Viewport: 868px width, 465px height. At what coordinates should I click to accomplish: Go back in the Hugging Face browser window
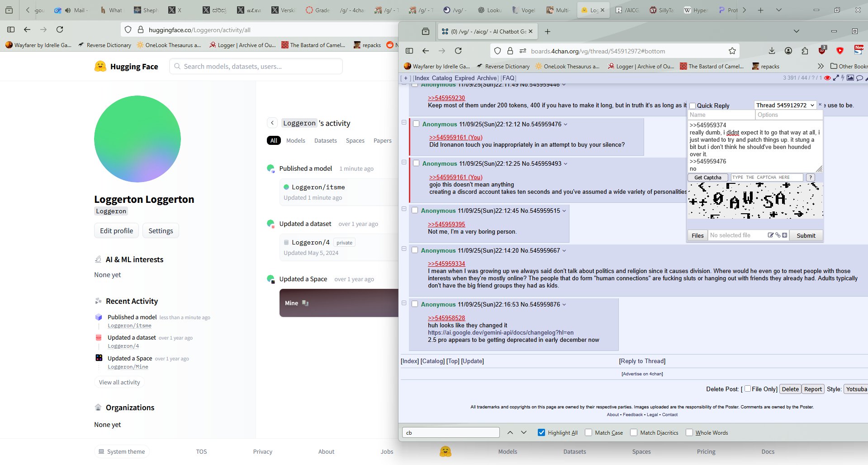tap(27, 29)
